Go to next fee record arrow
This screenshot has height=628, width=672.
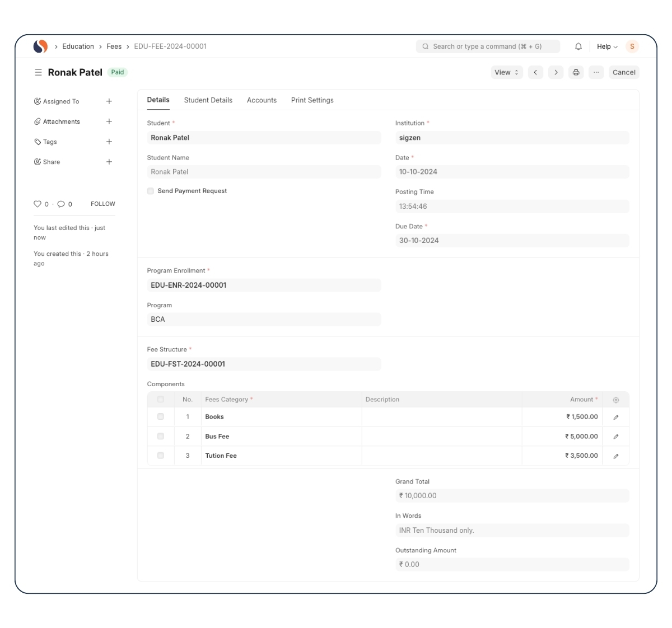tap(556, 72)
